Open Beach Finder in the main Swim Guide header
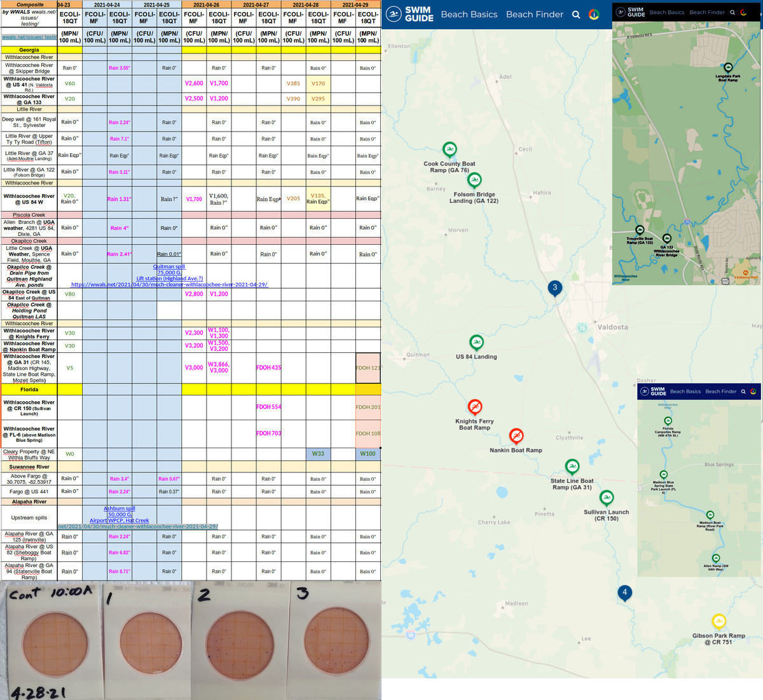Image resolution: width=763 pixels, height=700 pixels. (535, 15)
